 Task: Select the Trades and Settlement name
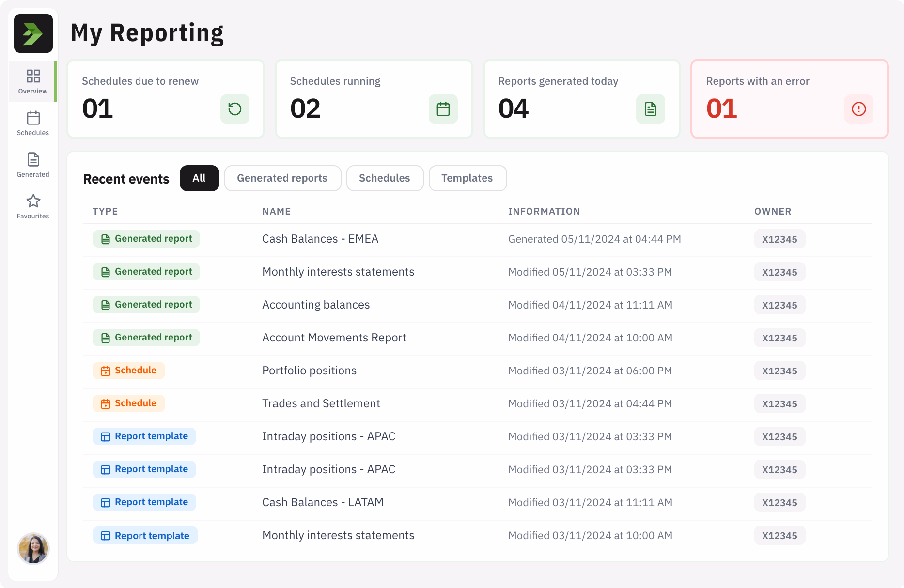[321, 403]
